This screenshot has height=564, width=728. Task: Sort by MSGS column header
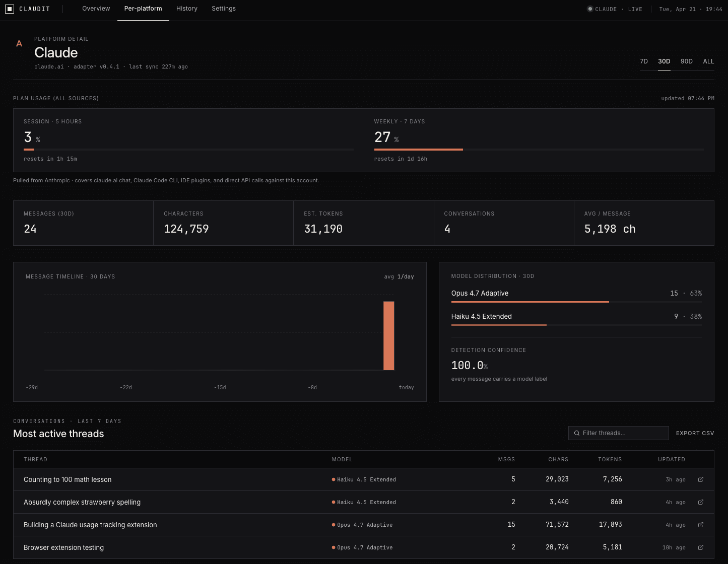point(507,459)
